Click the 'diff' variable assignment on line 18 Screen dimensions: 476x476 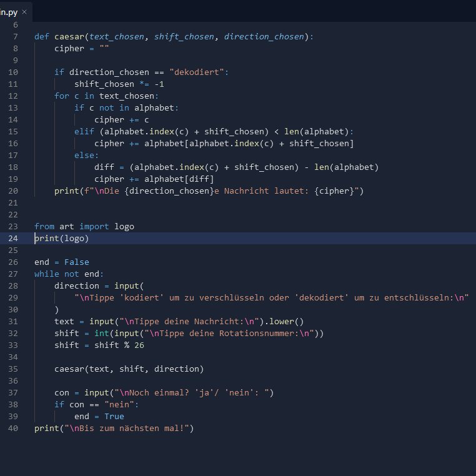tap(104, 167)
